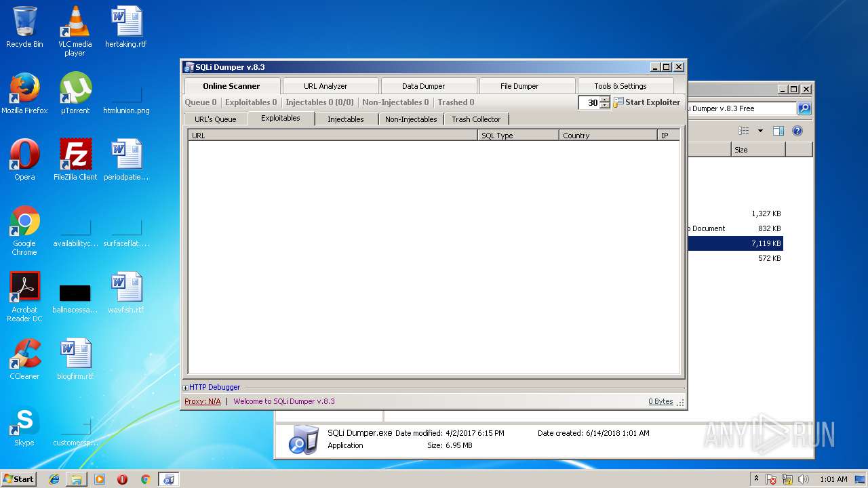This screenshot has height=488, width=868.
Task: Expand the HTTP Debugger panel
Action: click(x=186, y=388)
